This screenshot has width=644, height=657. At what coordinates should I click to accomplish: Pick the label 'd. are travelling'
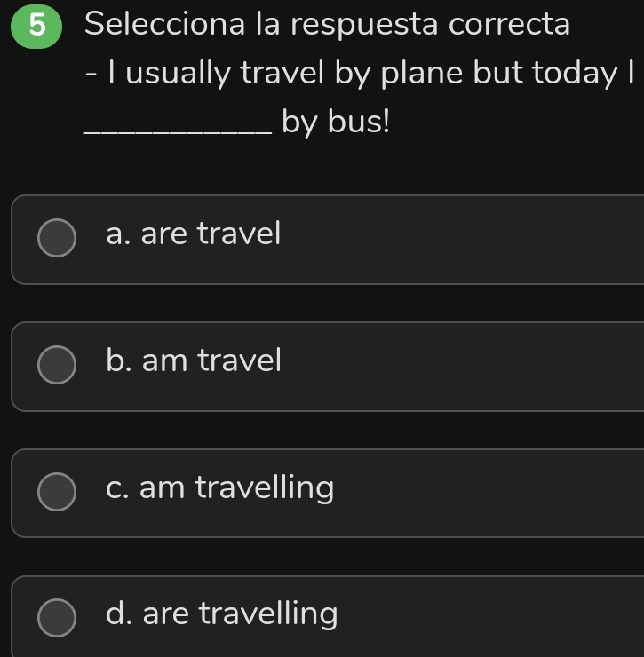click(x=221, y=613)
